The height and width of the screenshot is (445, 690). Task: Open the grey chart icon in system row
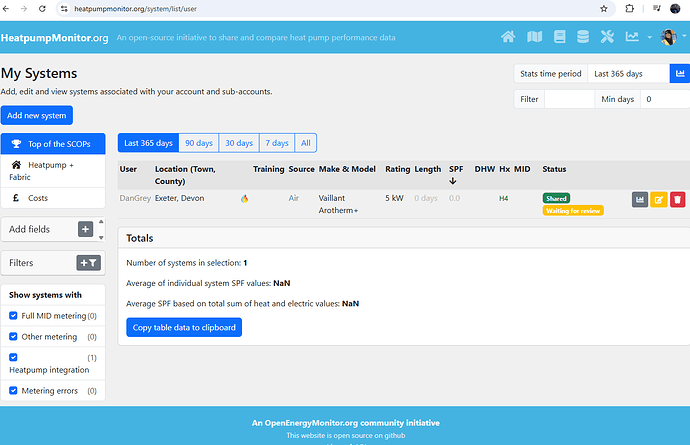[x=640, y=200]
